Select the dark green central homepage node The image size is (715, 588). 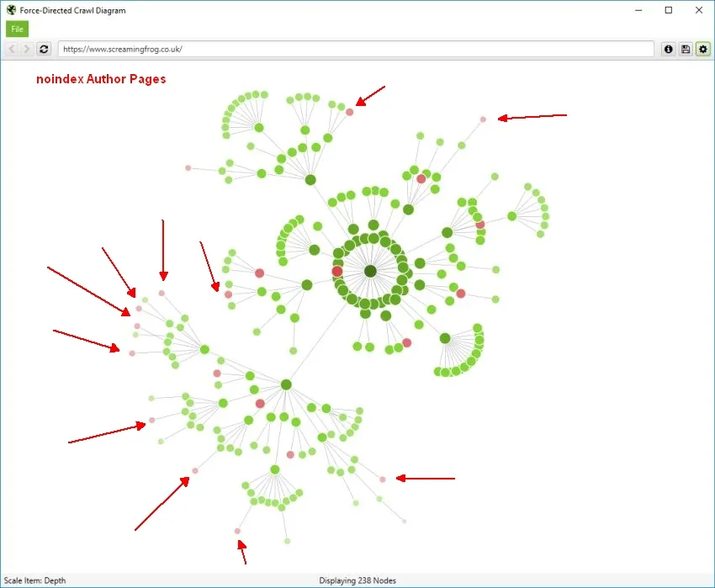pyautogui.click(x=370, y=271)
